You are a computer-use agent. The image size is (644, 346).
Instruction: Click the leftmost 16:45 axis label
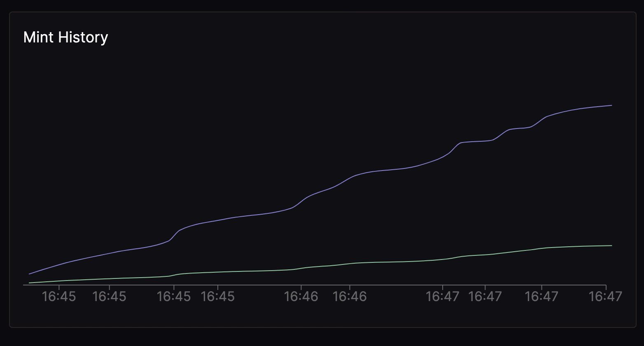pos(59,296)
